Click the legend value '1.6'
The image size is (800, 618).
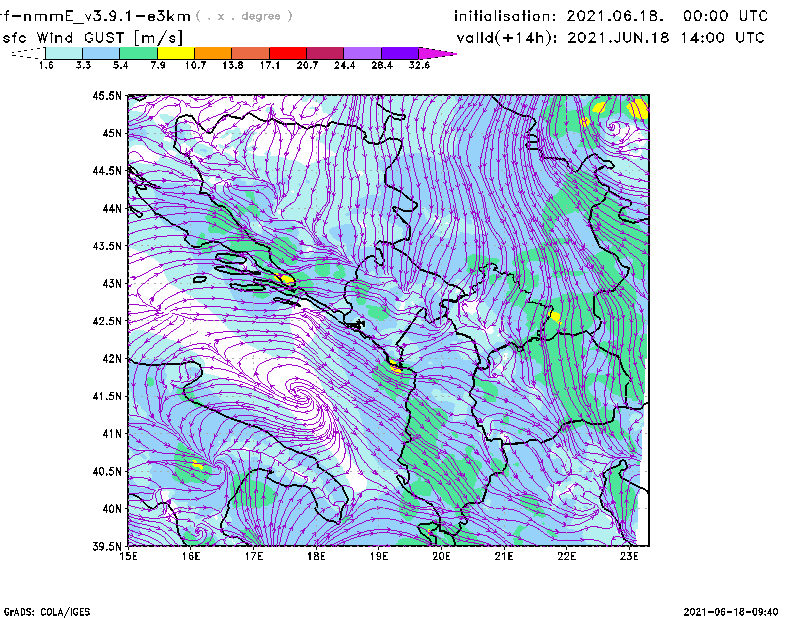(46, 65)
